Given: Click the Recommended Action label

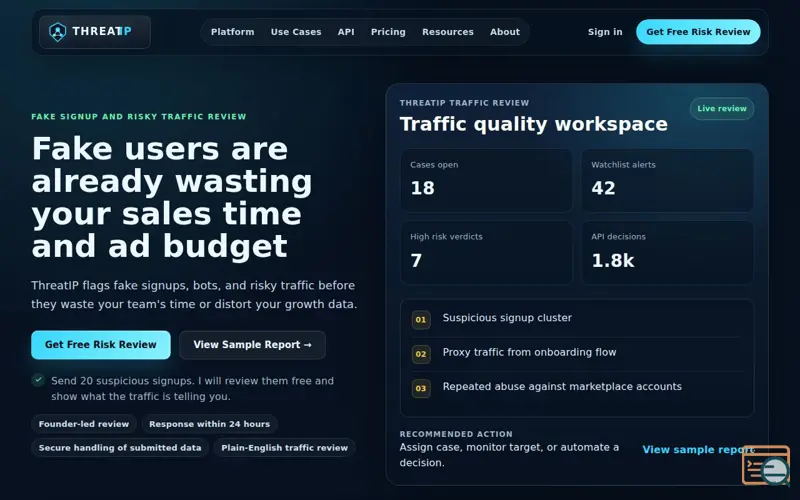Looking at the screenshot, I should [x=456, y=434].
